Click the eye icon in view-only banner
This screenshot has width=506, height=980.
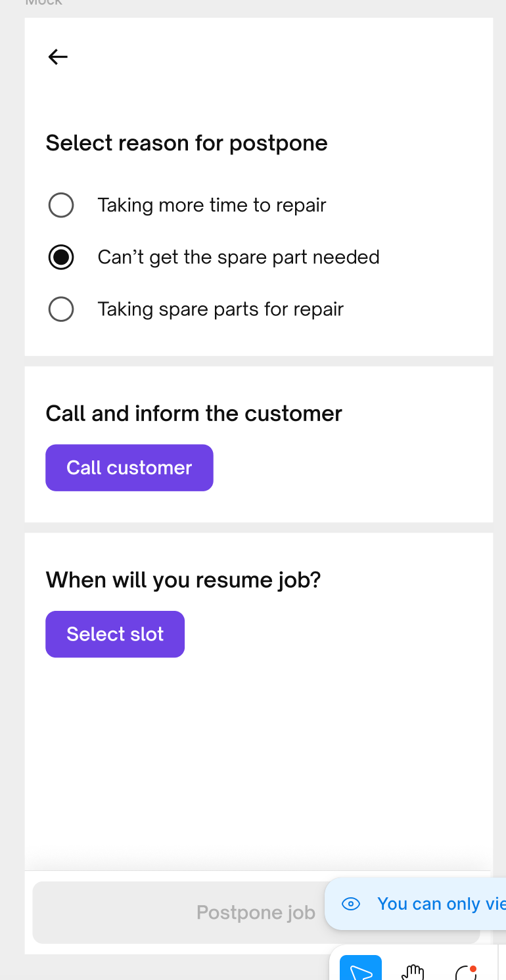352,904
